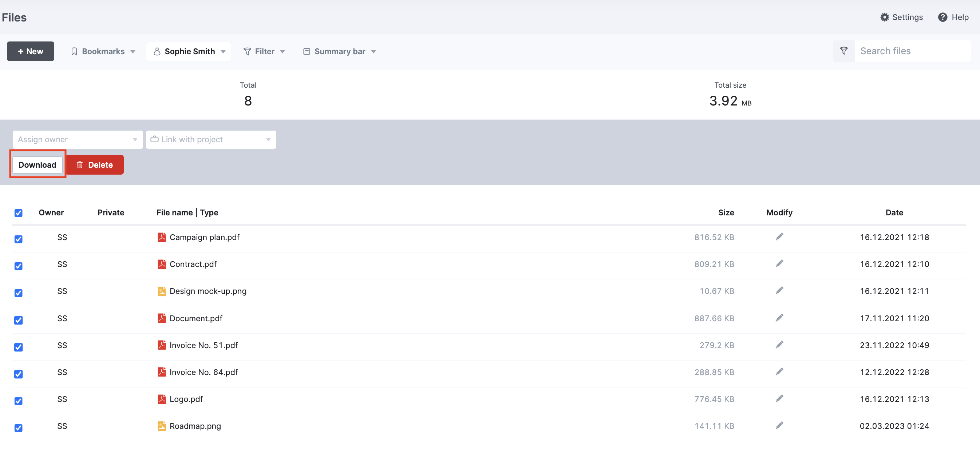Click the red Delete button
980x454 pixels.
pyautogui.click(x=95, y=165)
